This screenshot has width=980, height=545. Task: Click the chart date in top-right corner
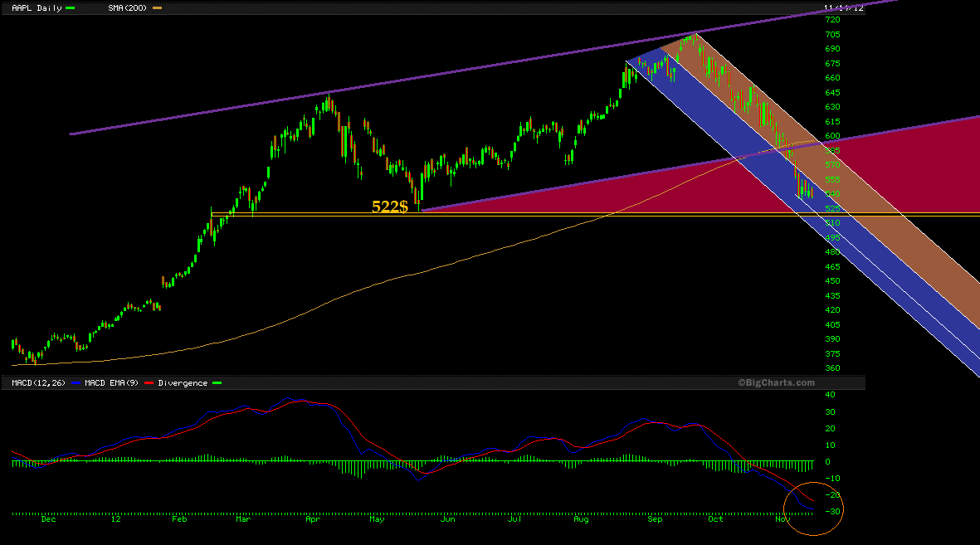[844, 8]
